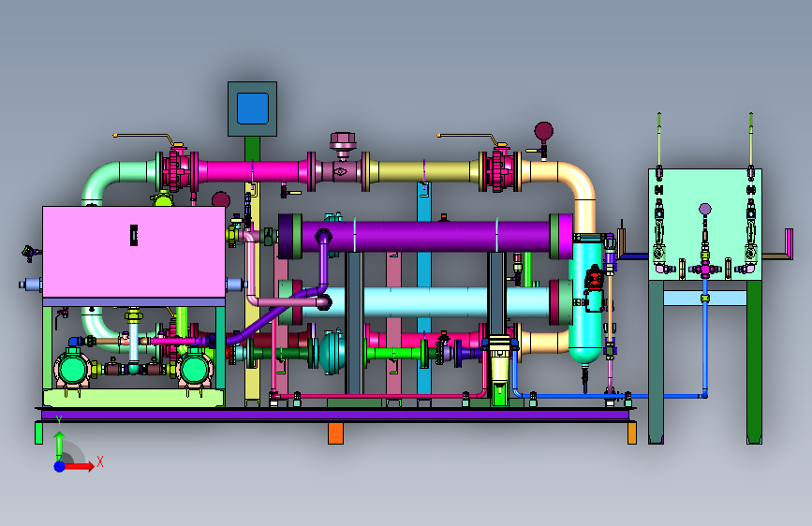
Task: Select the purple gauge on the right panel
Action: coord(705,209)
